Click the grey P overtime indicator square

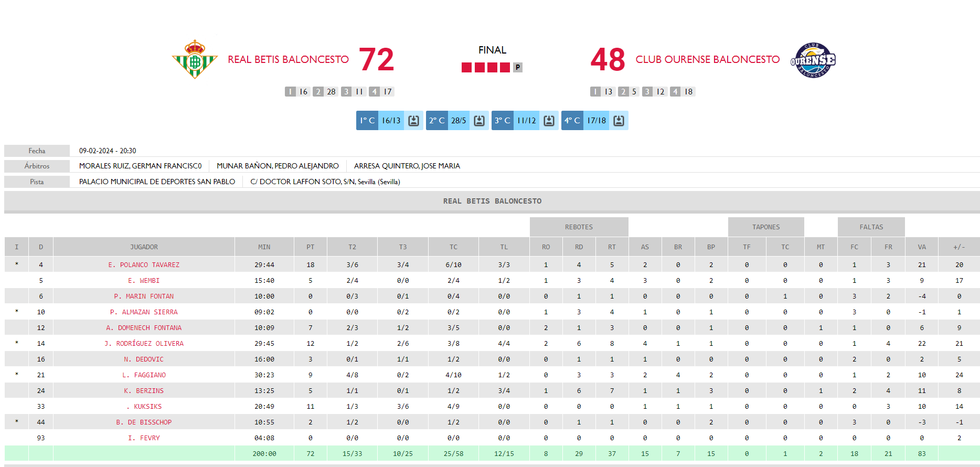point(518,67)
